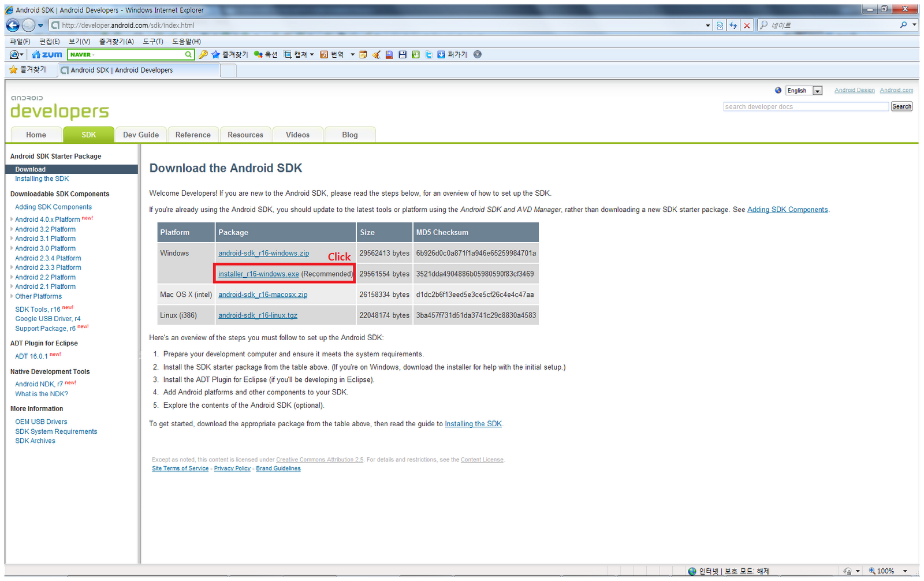Image resolution: width=924 pixels, height=581 pixels.
Task: Click the green magnifier in NAVER search box
Action: [188, 54]
